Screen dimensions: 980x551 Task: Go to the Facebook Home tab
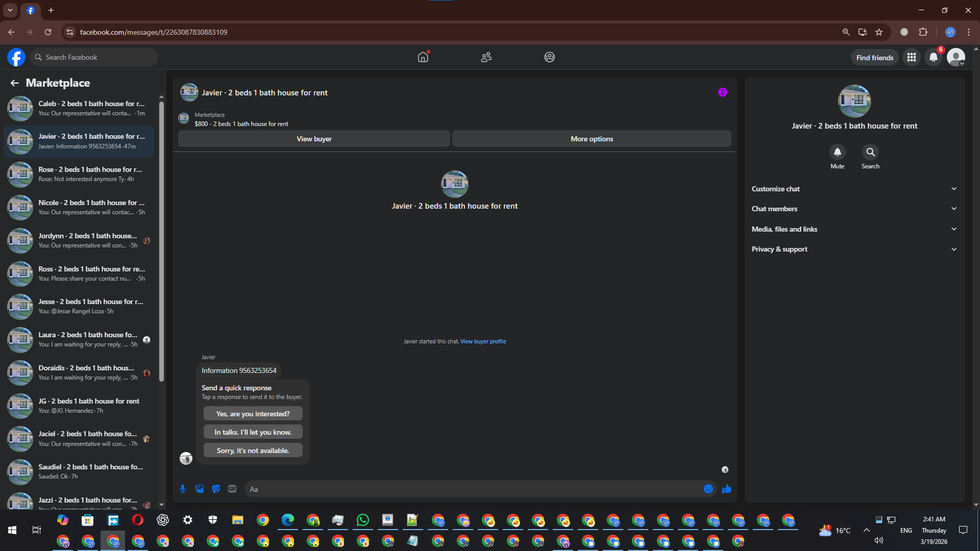pos(423,57)
